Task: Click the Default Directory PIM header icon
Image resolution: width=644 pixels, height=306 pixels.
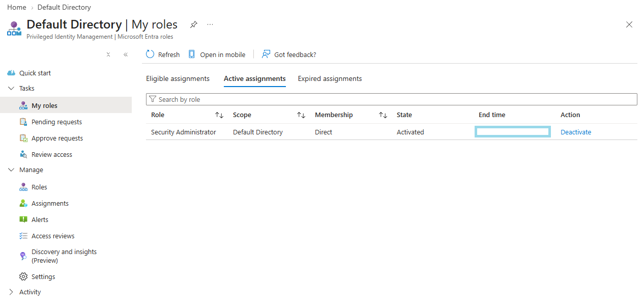Action: point(14,29)
